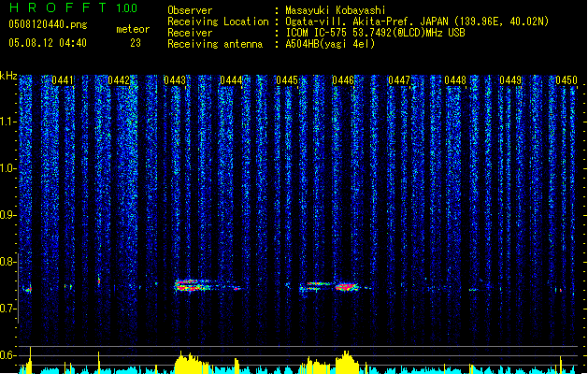Click the HROFFT 1.0.0 title text
This screenshot has width=588, height=374.
click(74, 7)
